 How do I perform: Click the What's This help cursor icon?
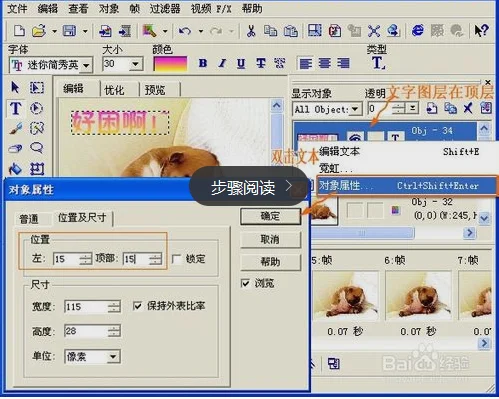pyautogui.click(x=481, y=31)
